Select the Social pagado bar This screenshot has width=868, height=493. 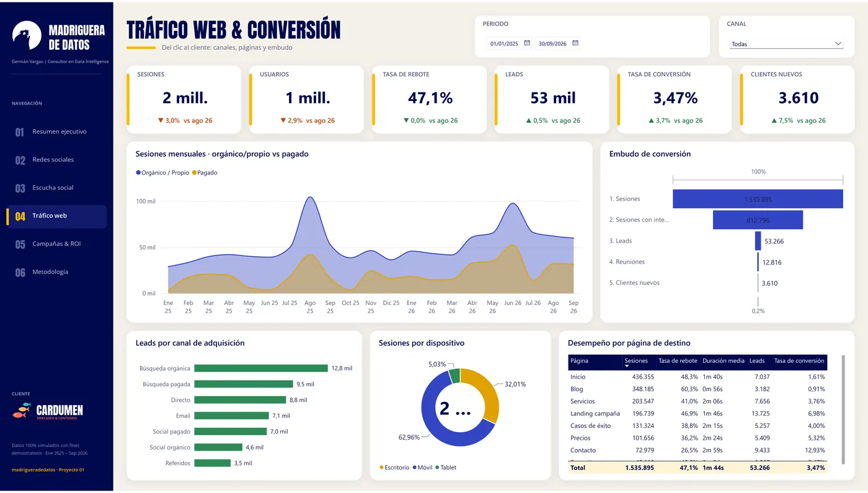coord(231,432)
